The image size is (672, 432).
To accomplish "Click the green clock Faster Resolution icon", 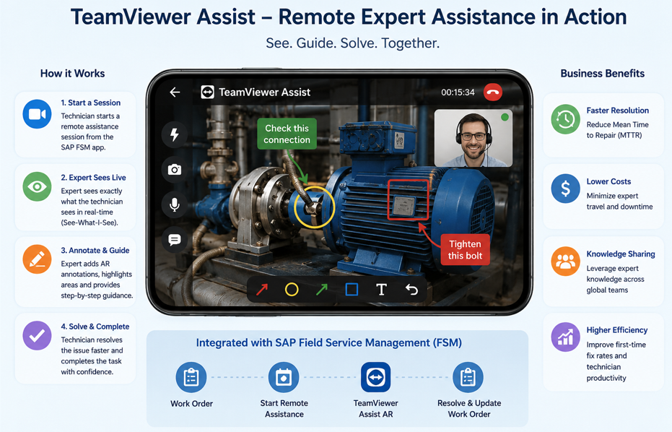I will (x=565, y=119).
